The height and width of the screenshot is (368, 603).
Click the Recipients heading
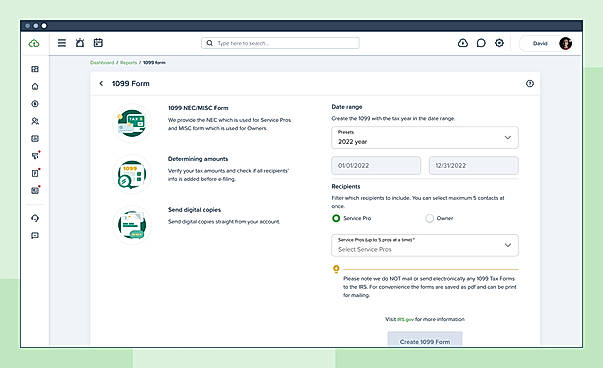(x=346, y=186)
